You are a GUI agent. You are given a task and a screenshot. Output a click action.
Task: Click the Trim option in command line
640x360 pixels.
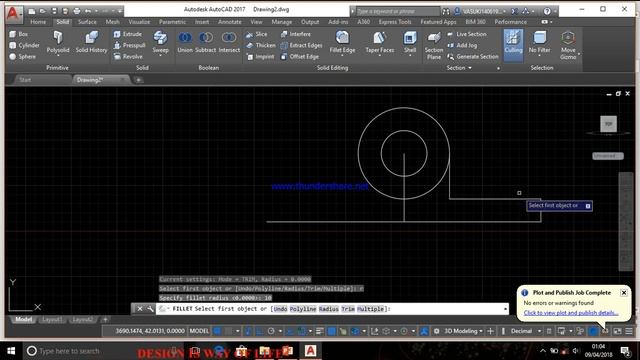point(348,309)
